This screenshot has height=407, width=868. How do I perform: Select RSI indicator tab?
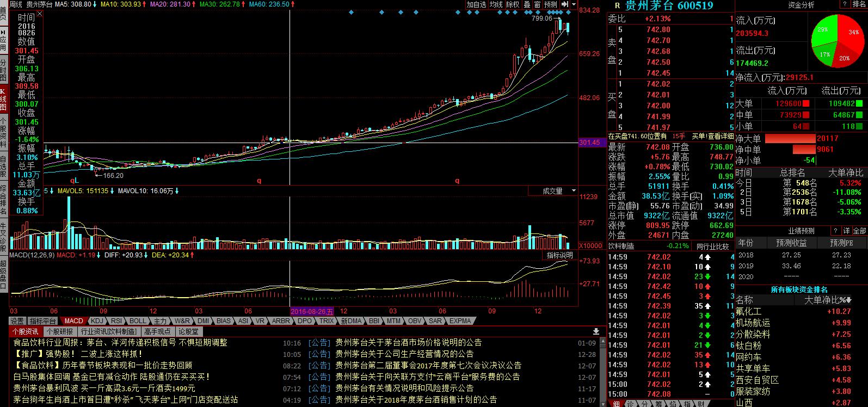pyautogui.click(x=116, y=321)
